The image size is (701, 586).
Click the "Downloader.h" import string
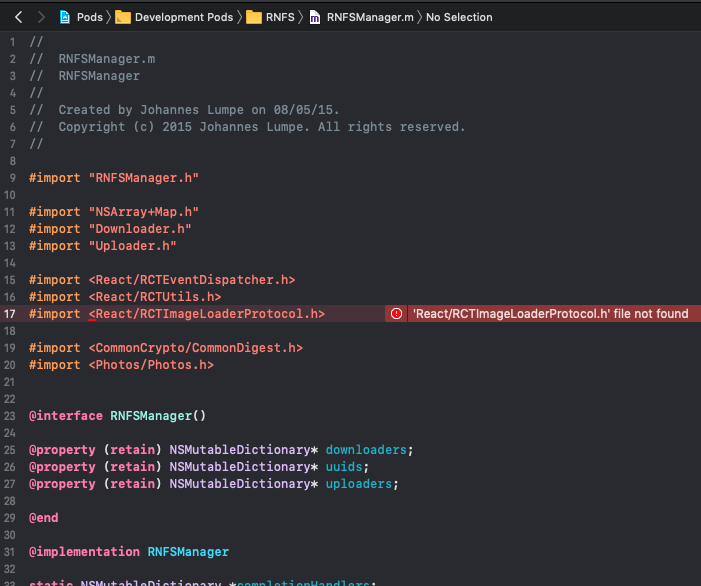[140, 229]
